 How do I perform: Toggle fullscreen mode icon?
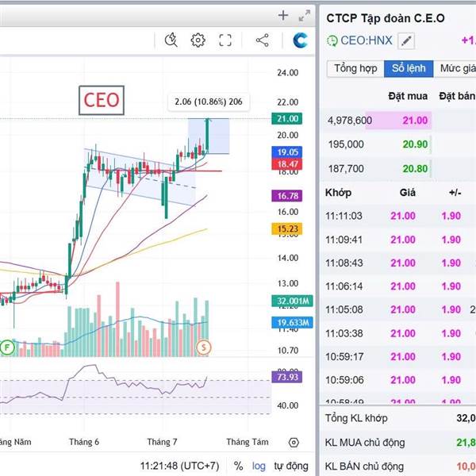[225, 40]
